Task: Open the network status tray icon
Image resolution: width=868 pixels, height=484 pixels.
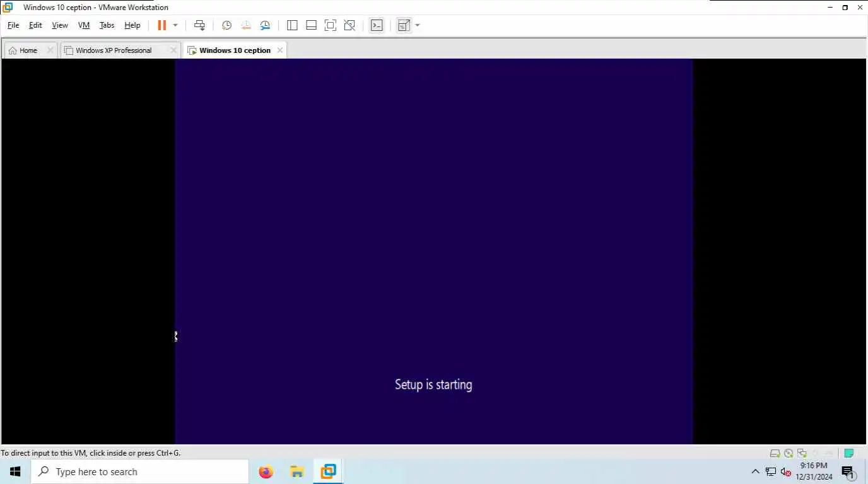Action: click(771, 471)
